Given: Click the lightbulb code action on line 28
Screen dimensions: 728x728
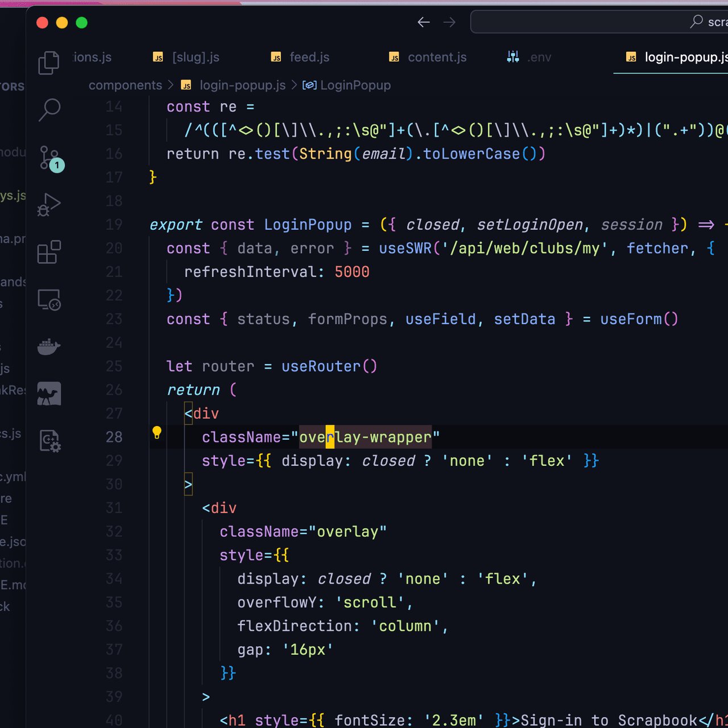Looking at the screenshot, I should click(157, 433).
